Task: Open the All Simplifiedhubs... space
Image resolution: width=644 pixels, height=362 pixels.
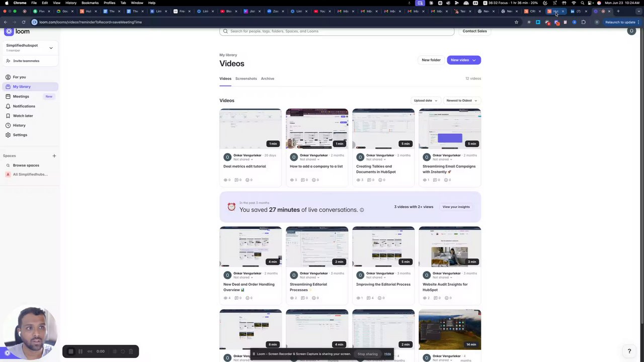Action: click(x=30, y=174)
